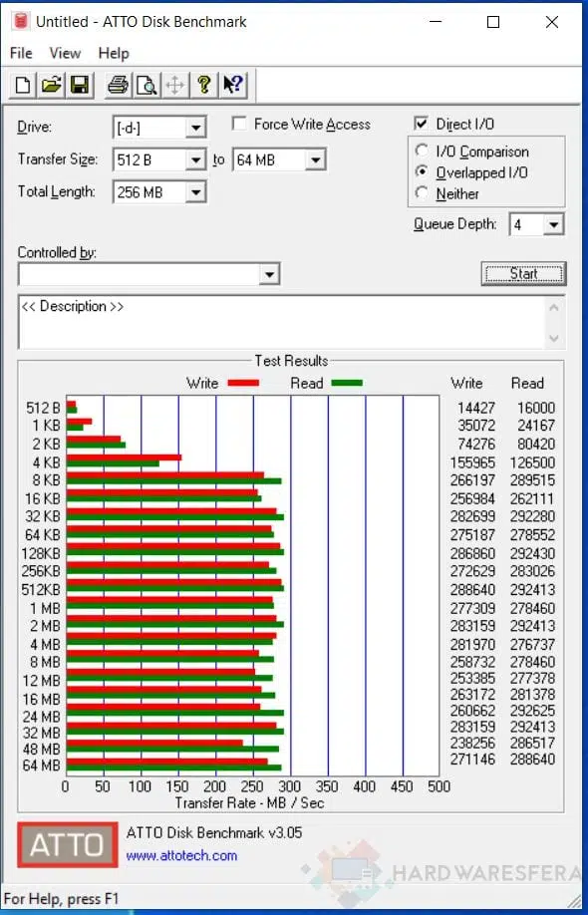Image resolution: width=588 pixels, height=915 pixels.
Task: Select the I/O Comparison radio button
Action: [422, 152]
